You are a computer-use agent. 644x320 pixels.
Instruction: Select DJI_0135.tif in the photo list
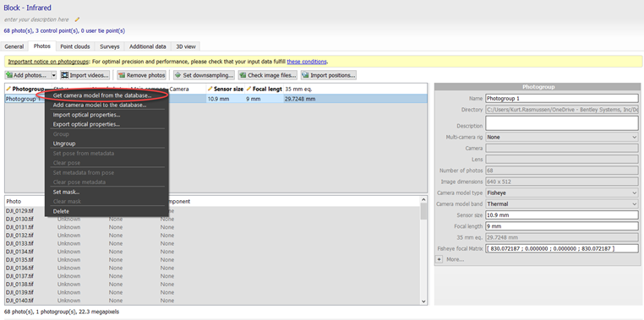tap(19, 260)
